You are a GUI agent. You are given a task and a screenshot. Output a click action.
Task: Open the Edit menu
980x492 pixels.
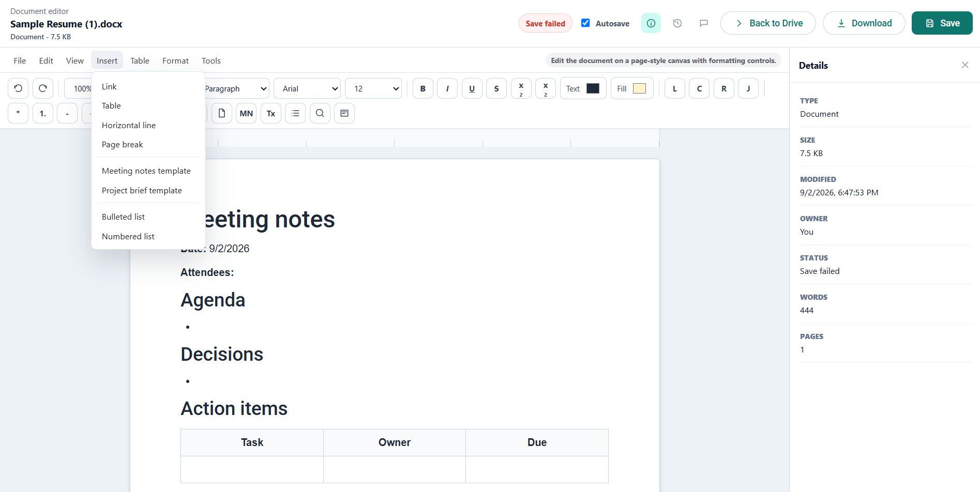pos(46,60)
